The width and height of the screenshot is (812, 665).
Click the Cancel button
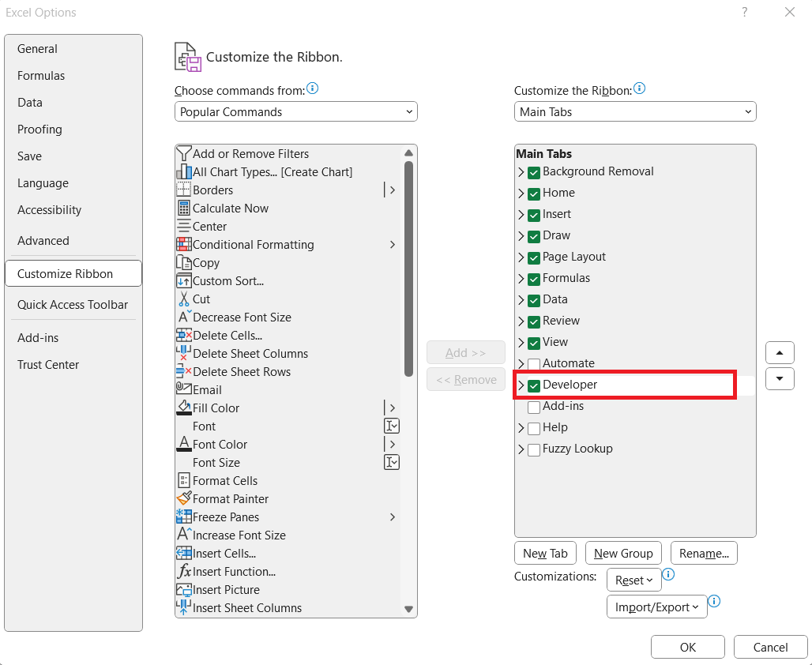pos(771,647)
